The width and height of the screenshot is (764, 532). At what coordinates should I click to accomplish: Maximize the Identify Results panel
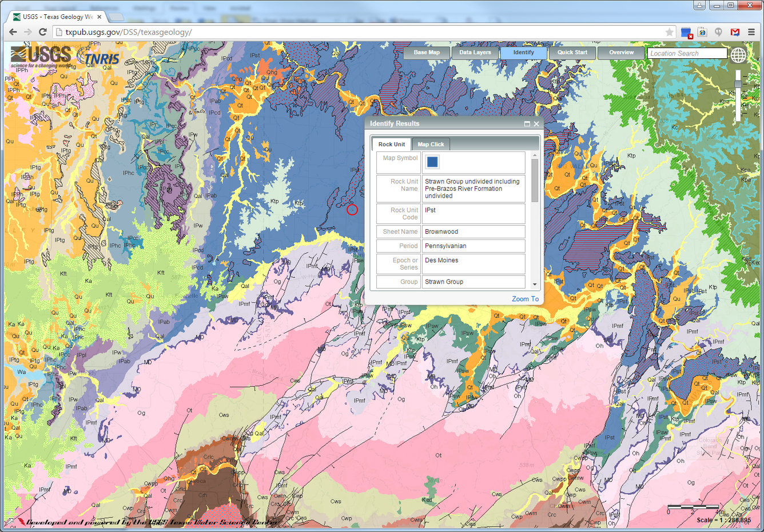point(527,123)
